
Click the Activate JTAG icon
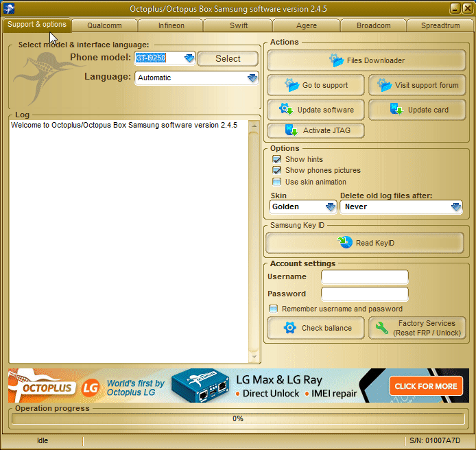pos(291,130)
